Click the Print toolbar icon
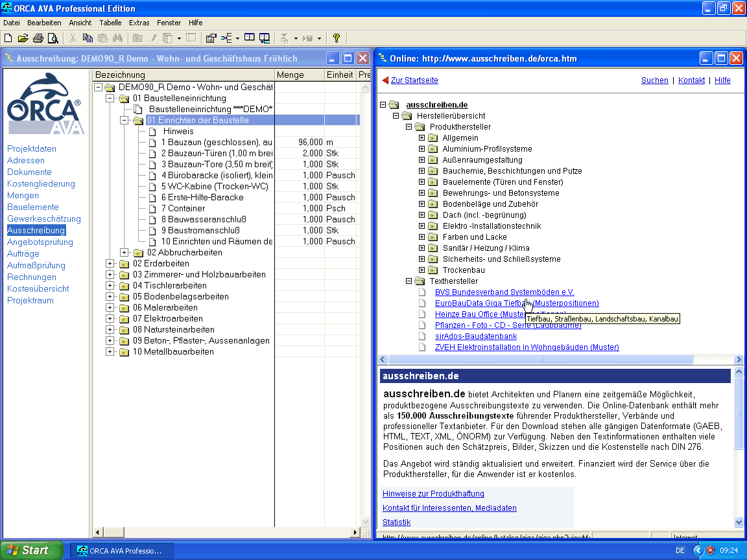 click(x=38, y=38)
